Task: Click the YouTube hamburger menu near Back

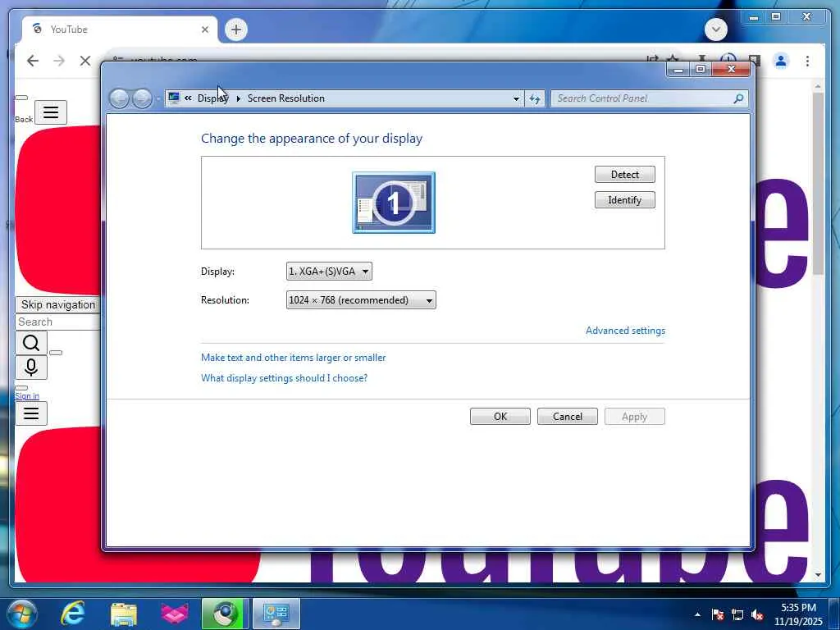Action: tap(51, 112)
